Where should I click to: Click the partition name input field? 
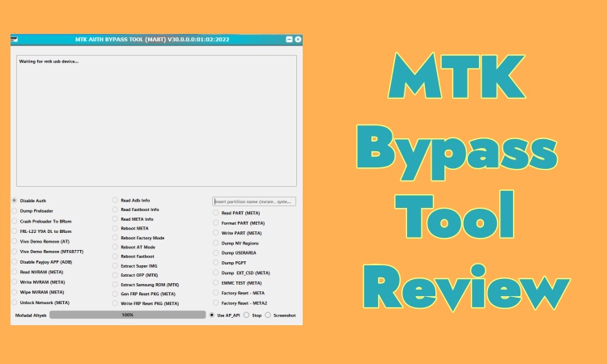[254, 201]
